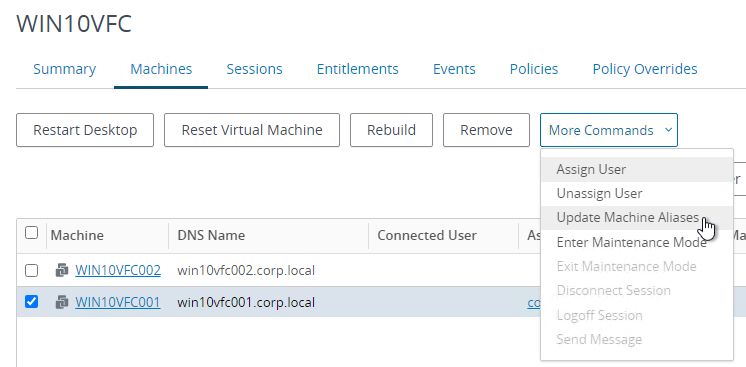Collapse the More Commands dropdown
The height and width of the screenshot is (367, 746).
[x=609, y=130]
